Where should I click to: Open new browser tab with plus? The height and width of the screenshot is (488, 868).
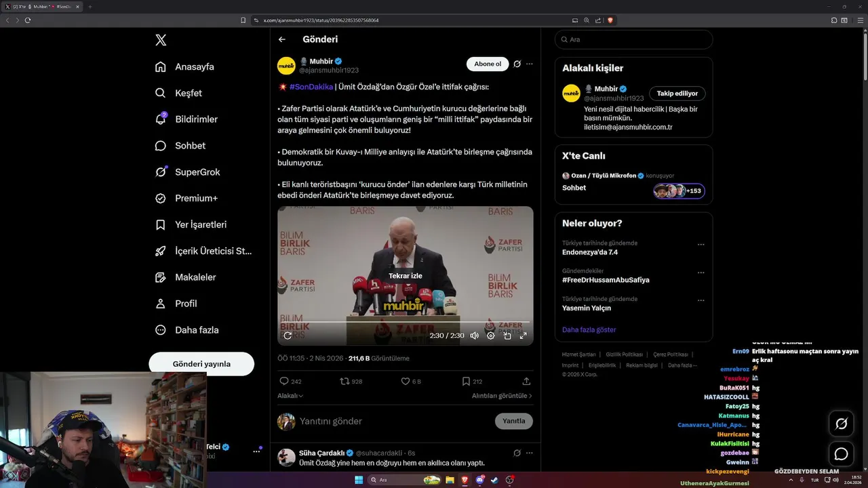tap(90, 7)
